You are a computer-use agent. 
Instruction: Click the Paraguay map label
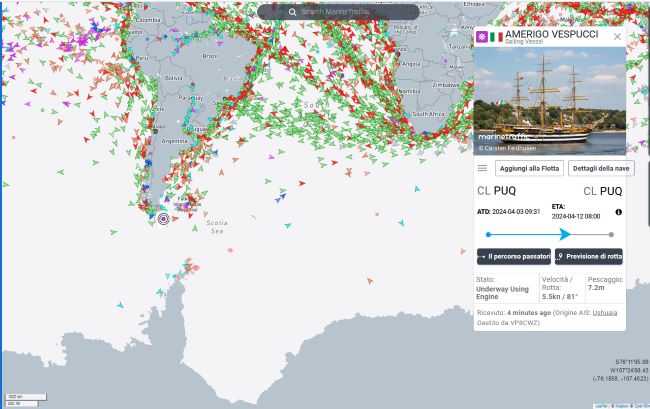[191, 98]
